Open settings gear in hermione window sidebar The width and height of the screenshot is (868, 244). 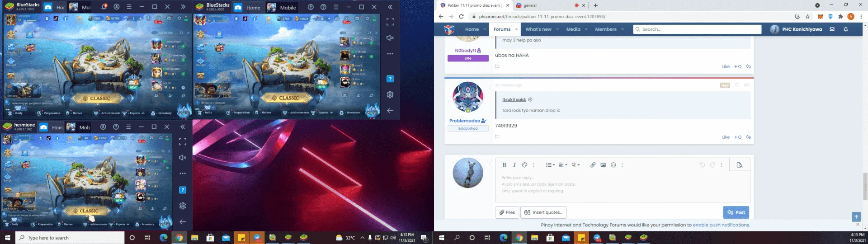(x=183, y=206)
